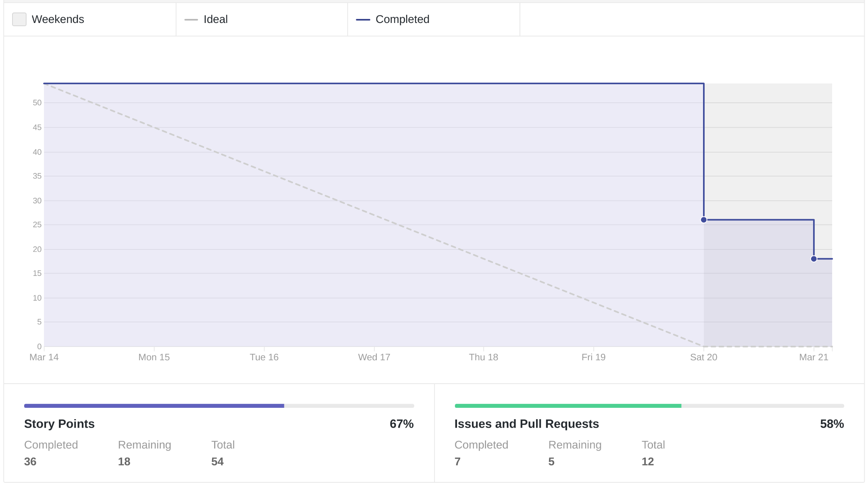Click the 0 y-axis label
This screenshot has height=486, width=868.
click(x=39, y=346)
